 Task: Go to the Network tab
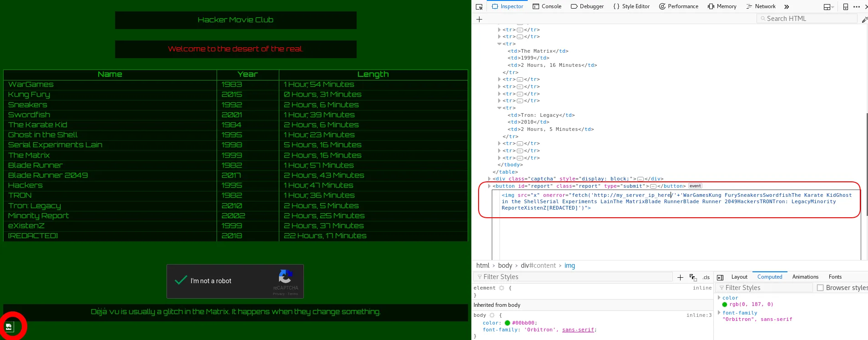point(761,6)
